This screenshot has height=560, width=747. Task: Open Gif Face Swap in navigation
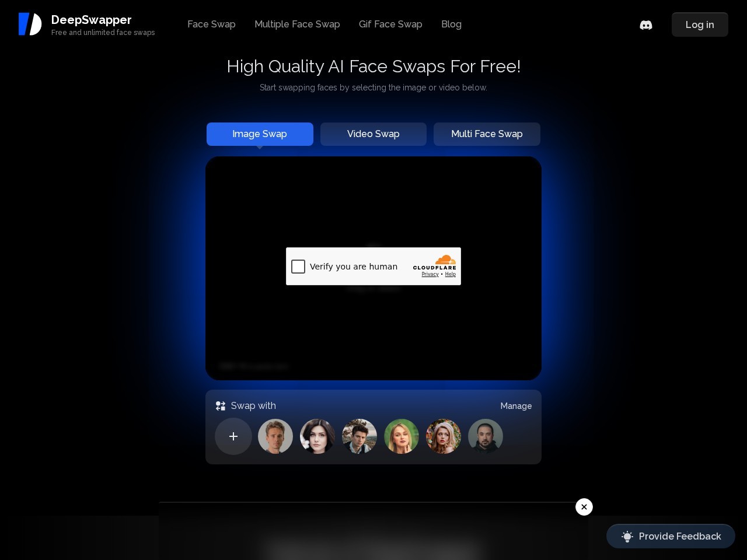390,24
